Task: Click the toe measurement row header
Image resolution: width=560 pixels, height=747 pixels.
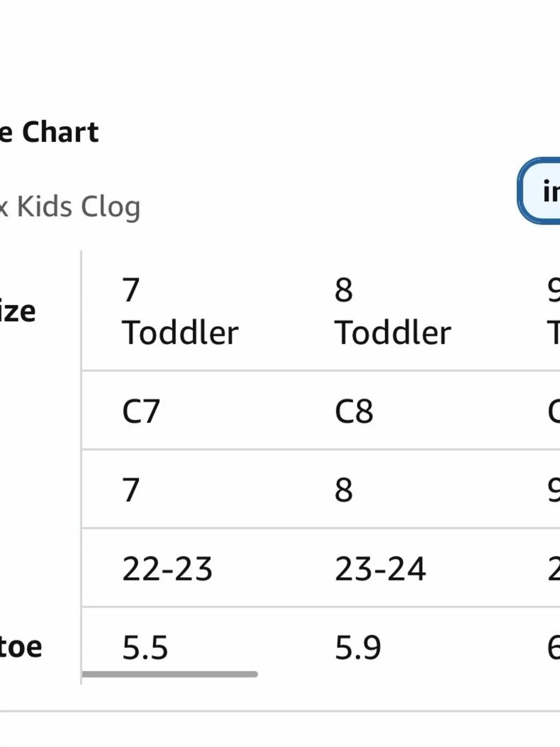Action: click(21, 647)
